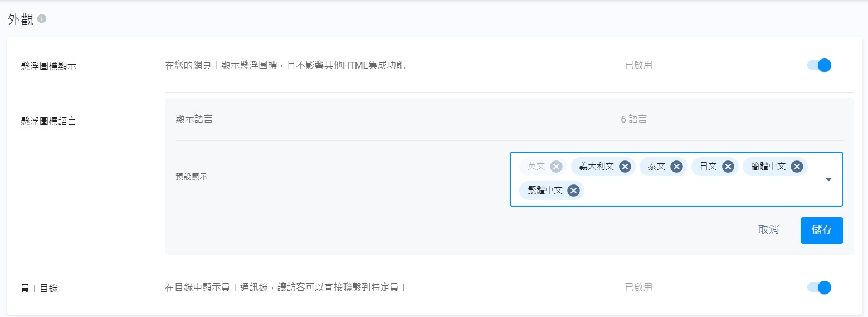Click the 6 語言 count text

(x=633, y=119)
